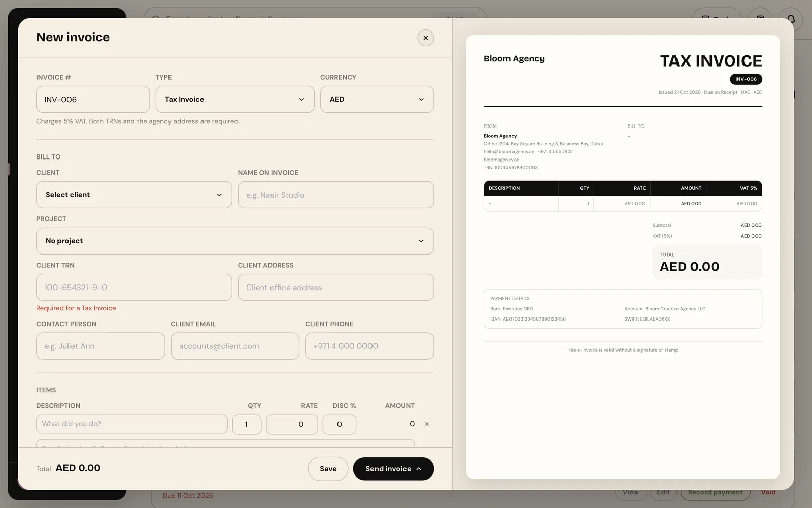The width and height of the screenshot is (812, 508).
Task: Click the INV-006 badge in preview
Action: coord(746,79)
